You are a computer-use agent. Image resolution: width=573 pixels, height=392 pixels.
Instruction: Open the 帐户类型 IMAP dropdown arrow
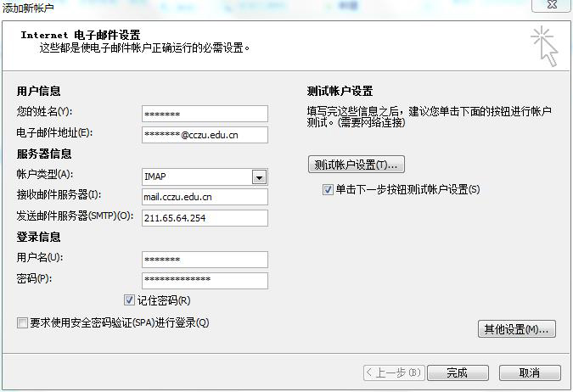[x=260, y=177]
